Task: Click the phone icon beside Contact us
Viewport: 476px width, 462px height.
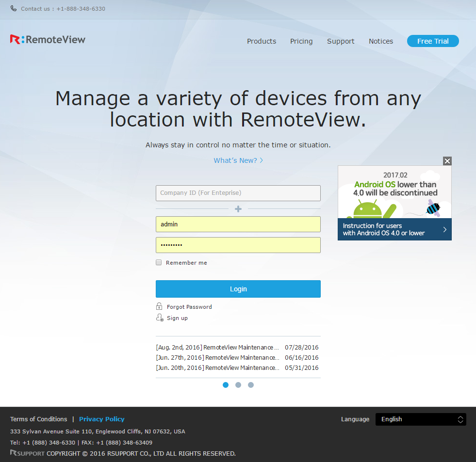Action: click(x=14, y=9)
